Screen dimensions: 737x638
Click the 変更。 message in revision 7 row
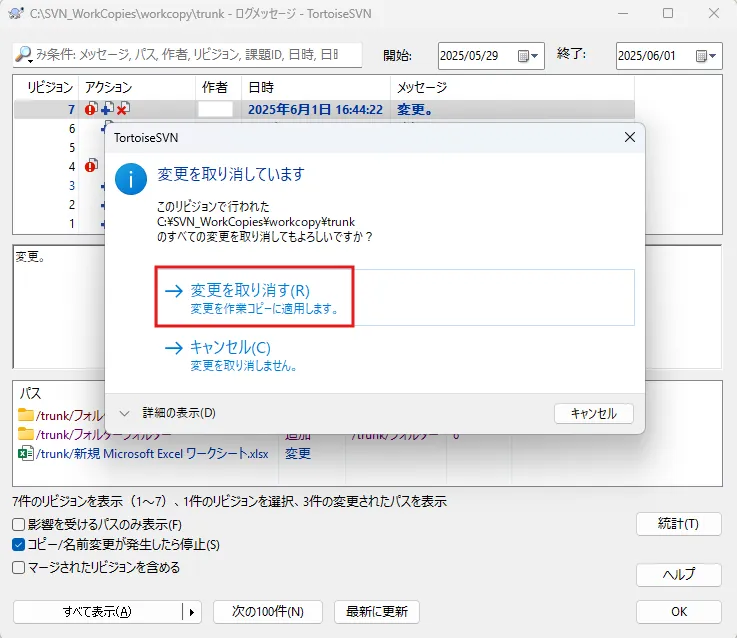pyautogui.click(x=415, y=110)
